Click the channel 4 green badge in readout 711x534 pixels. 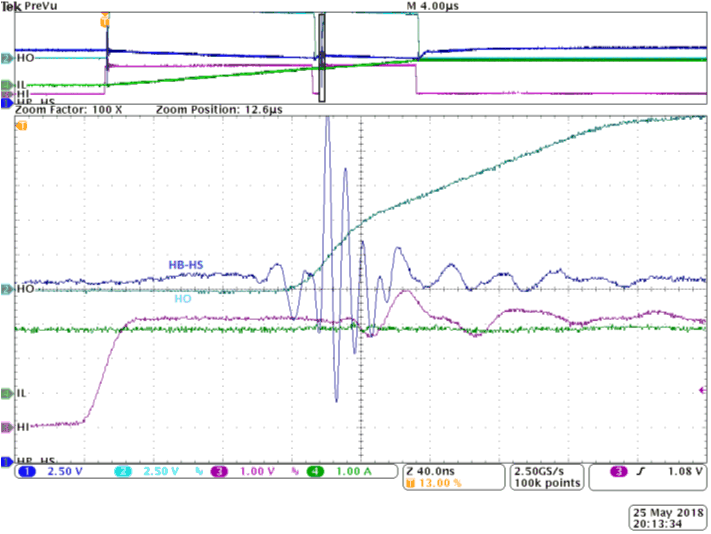tap(315, 471)
